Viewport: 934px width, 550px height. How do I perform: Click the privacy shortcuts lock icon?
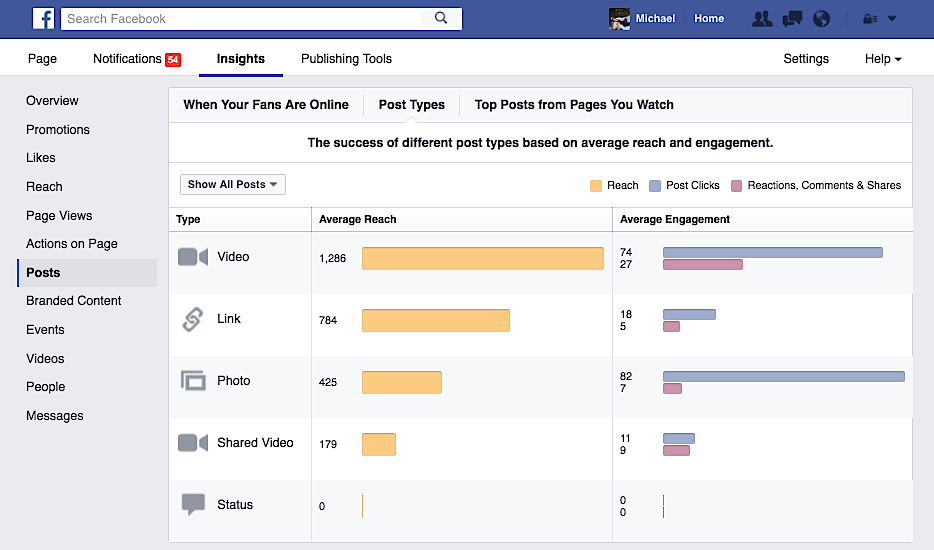[870, 19]
